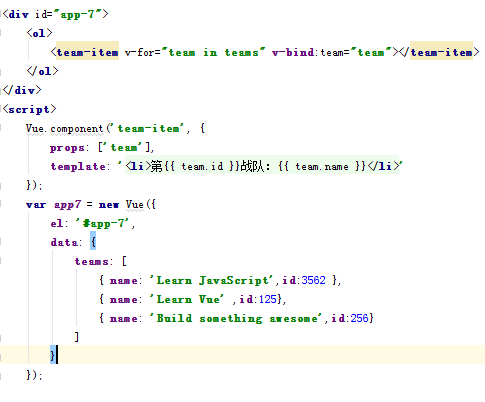Click the 'Build something awesome' string
485x402 pixels.
click(236, 318)
